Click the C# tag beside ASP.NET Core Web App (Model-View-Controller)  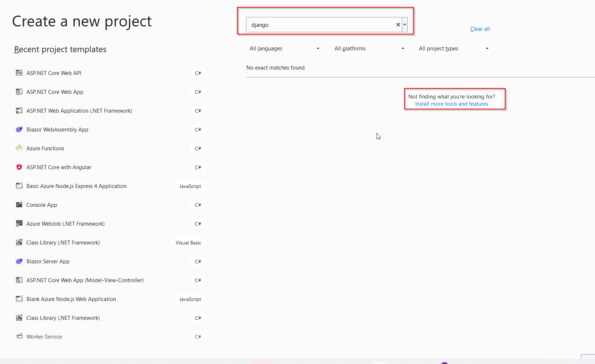198,280
